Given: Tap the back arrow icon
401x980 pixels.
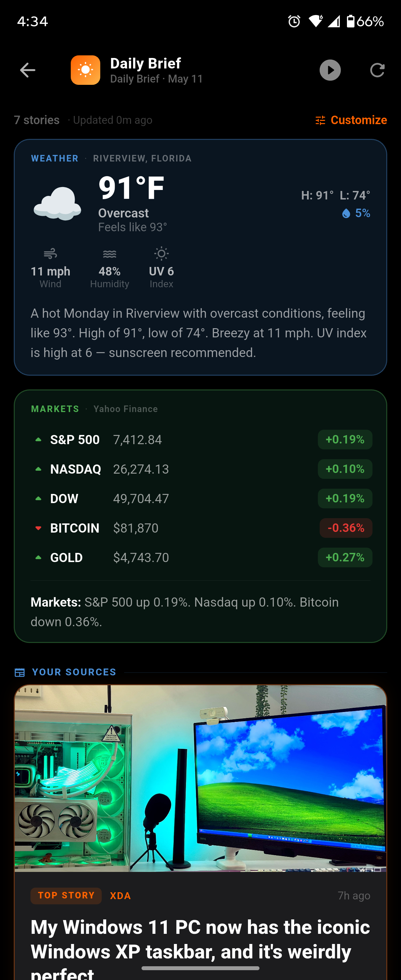Looking at the screenshot, I should [28, 70].
